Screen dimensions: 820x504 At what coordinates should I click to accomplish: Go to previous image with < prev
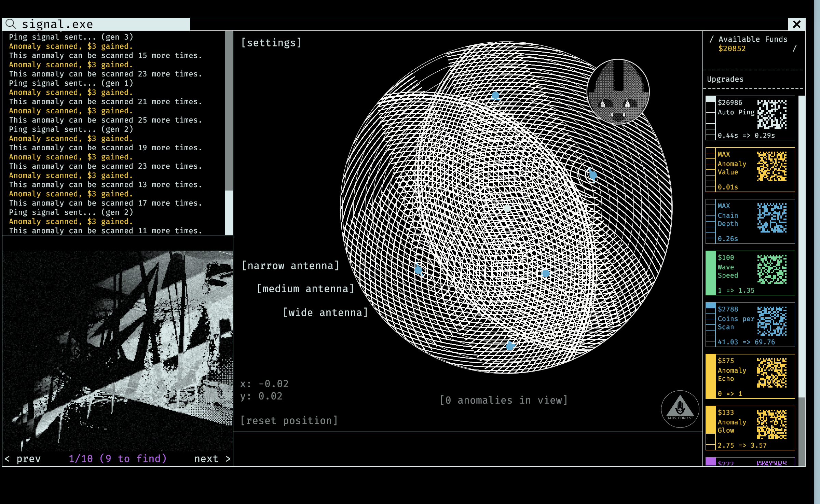click(23, 459)
